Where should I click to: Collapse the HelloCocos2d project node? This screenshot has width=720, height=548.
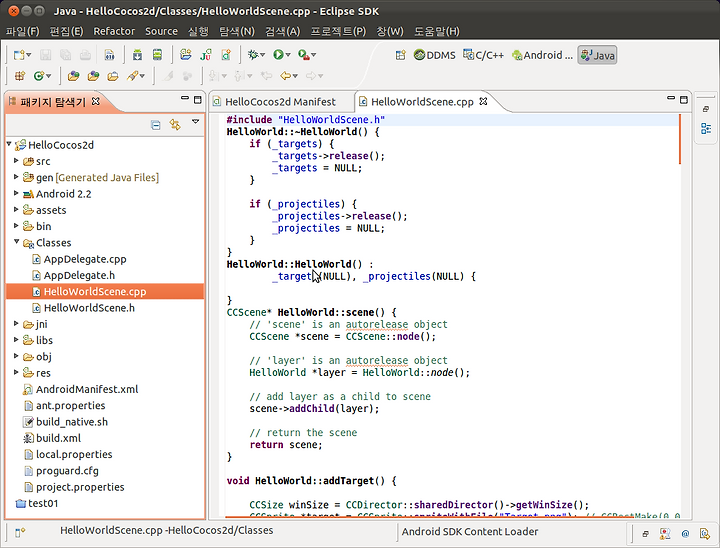tap(9, 144)
